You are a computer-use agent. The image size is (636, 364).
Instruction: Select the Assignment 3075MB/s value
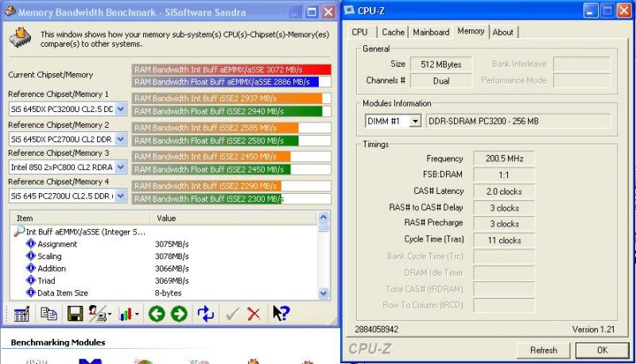172,244
